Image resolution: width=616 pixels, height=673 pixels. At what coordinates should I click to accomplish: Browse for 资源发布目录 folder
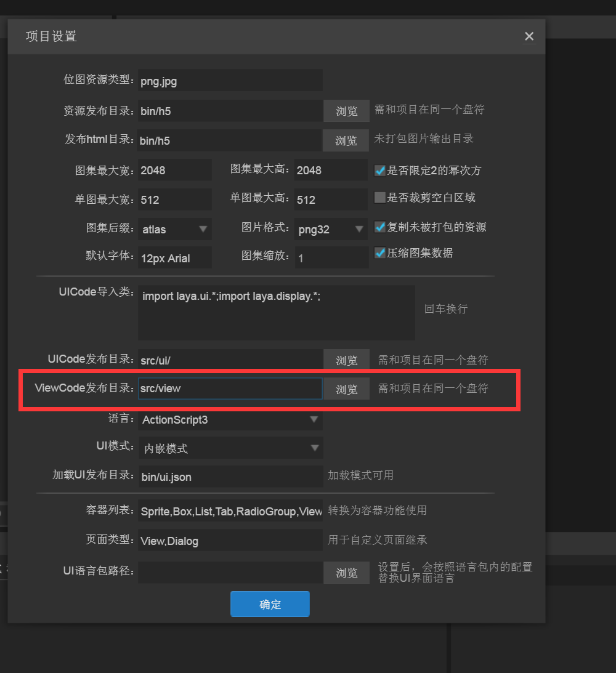(x=346, y=111)
